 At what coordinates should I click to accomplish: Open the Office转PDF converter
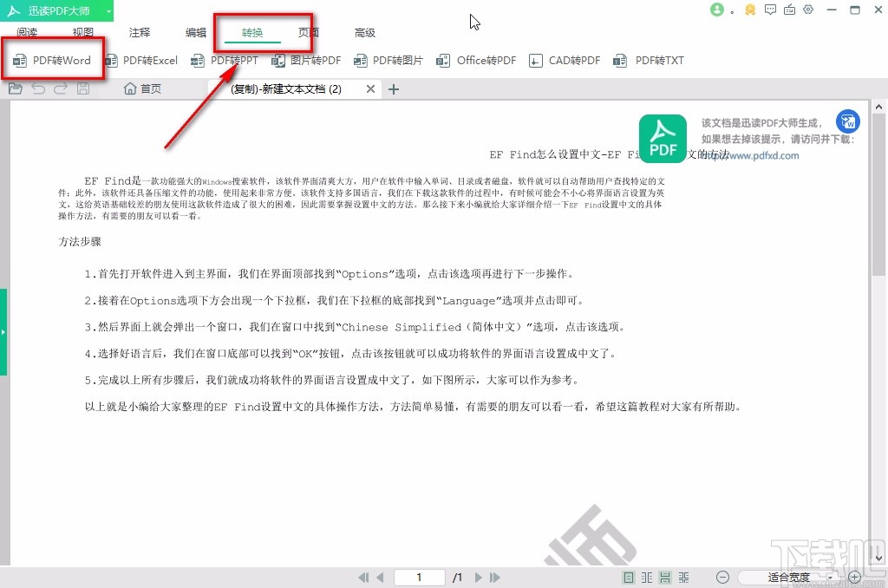tap(476, 60)
